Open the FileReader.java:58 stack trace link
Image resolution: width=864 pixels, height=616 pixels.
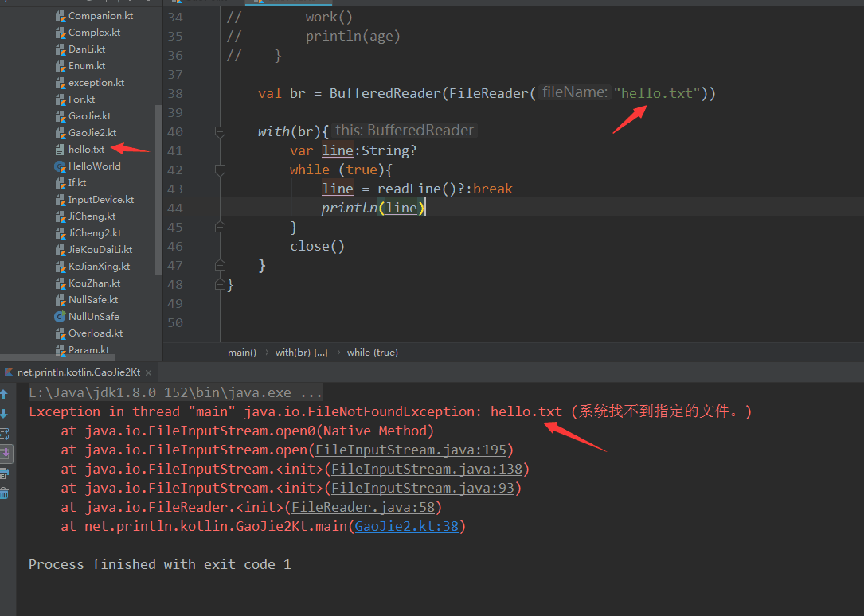coord(363,507)
